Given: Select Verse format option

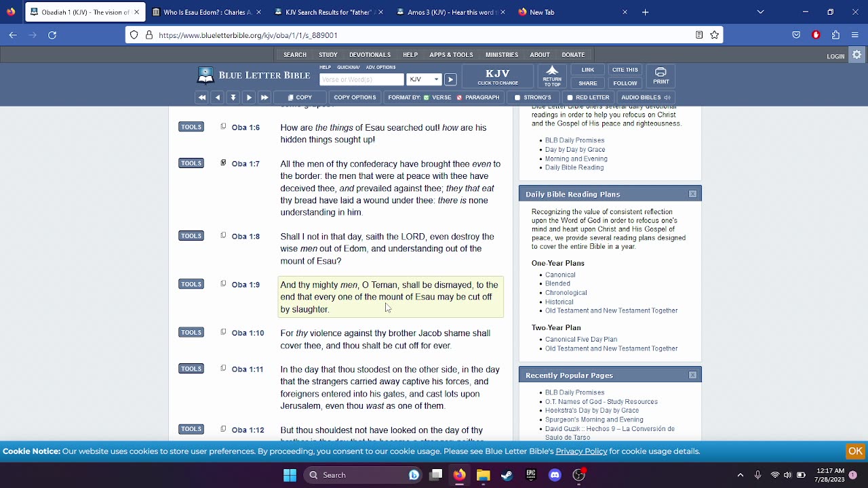Looking at the screenshot, I should pos(437,98).
